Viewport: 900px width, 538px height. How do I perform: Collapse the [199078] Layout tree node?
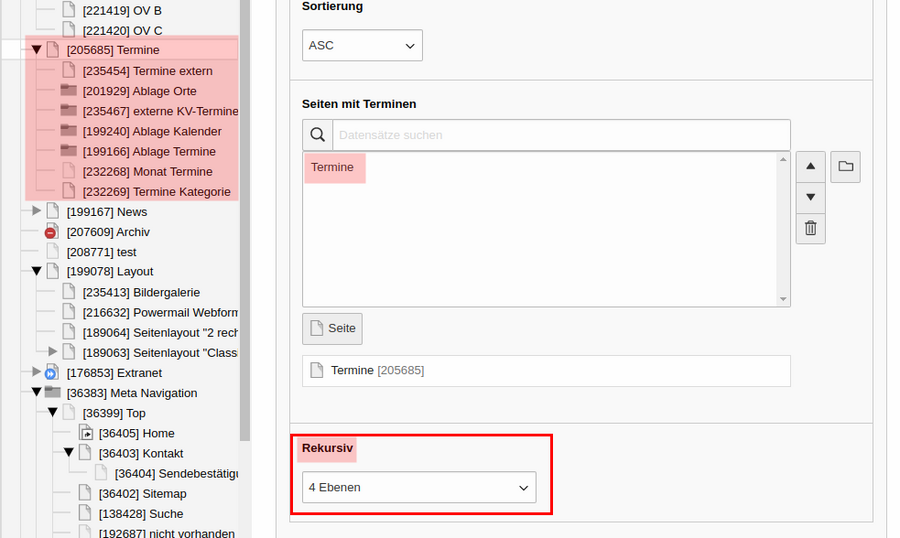pyautogui.click(x=36, y=271)
